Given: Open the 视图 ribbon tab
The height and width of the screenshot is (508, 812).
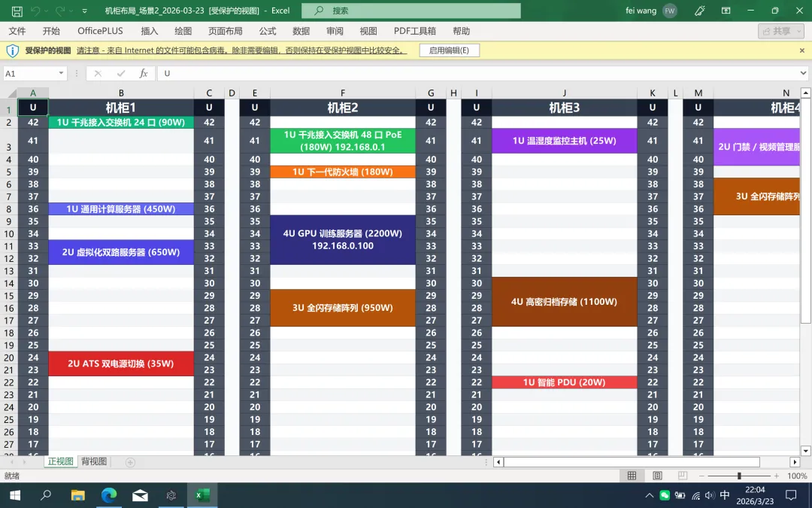Looking at the screenshot, I should tap(368, 31).
